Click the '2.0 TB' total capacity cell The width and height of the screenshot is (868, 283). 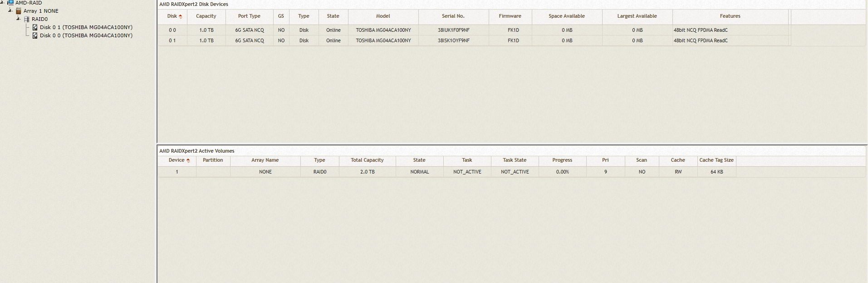click(x=368, y=172)
